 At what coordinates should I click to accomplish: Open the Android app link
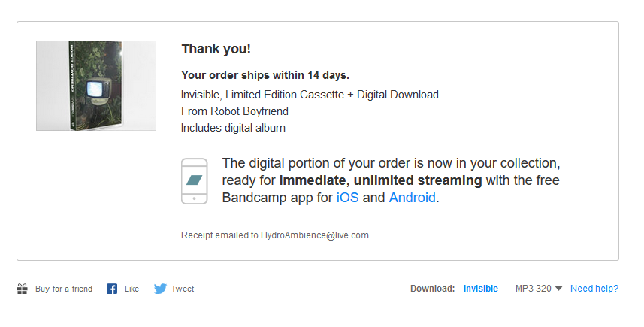(x=412, y=198)
